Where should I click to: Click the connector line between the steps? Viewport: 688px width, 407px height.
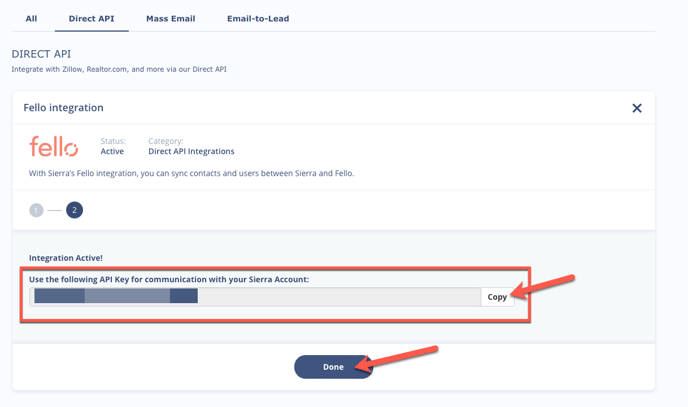[54, 211]
